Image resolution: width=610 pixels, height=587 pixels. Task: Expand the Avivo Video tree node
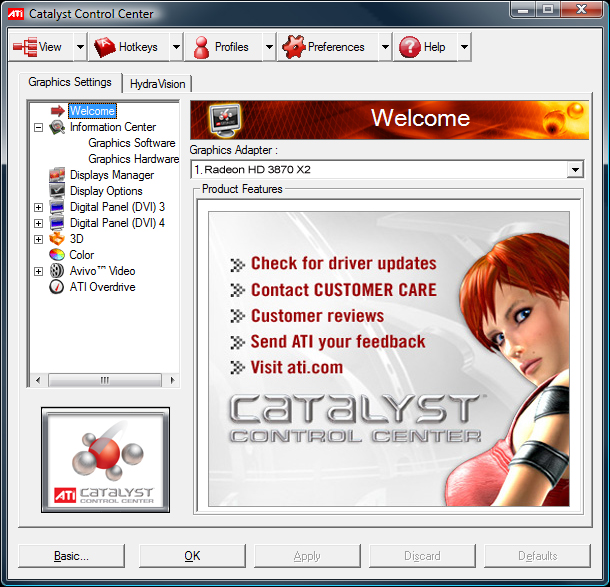click(38, 271)
